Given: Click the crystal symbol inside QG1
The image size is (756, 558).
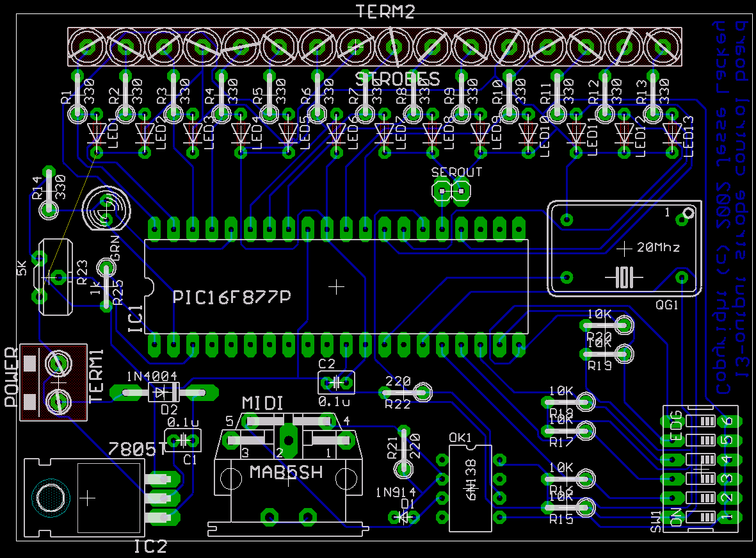Looking at the screenshot, I should [x=624, y=277].
